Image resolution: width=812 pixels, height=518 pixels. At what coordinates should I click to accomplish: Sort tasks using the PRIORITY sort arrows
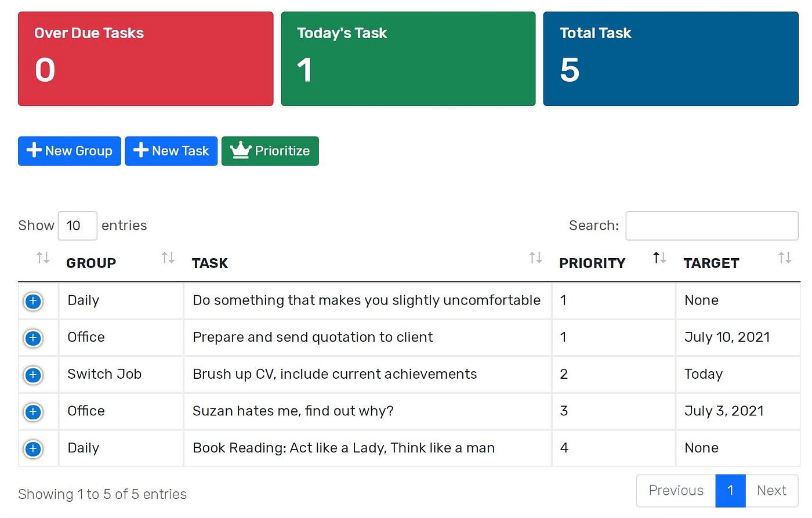[659, 258]
